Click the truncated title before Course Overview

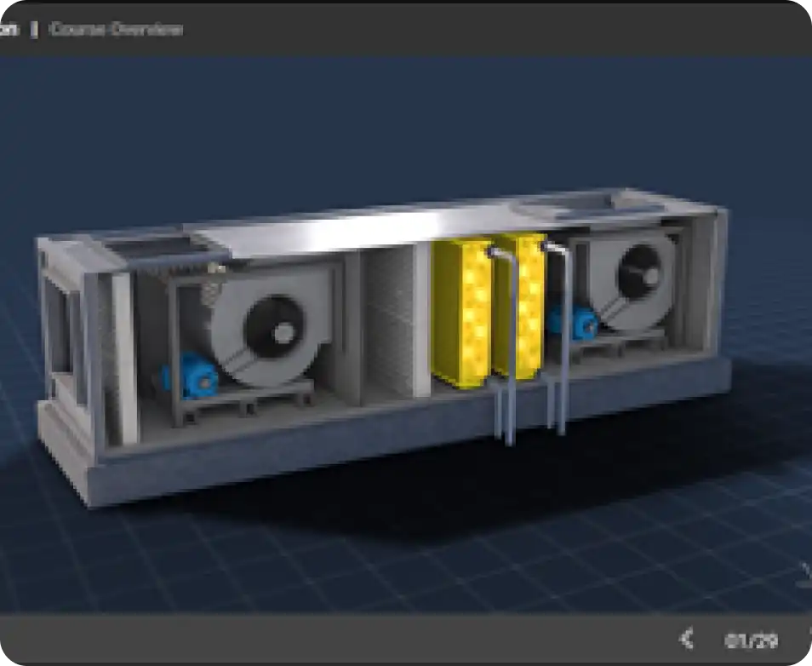(x=9, y=29)
